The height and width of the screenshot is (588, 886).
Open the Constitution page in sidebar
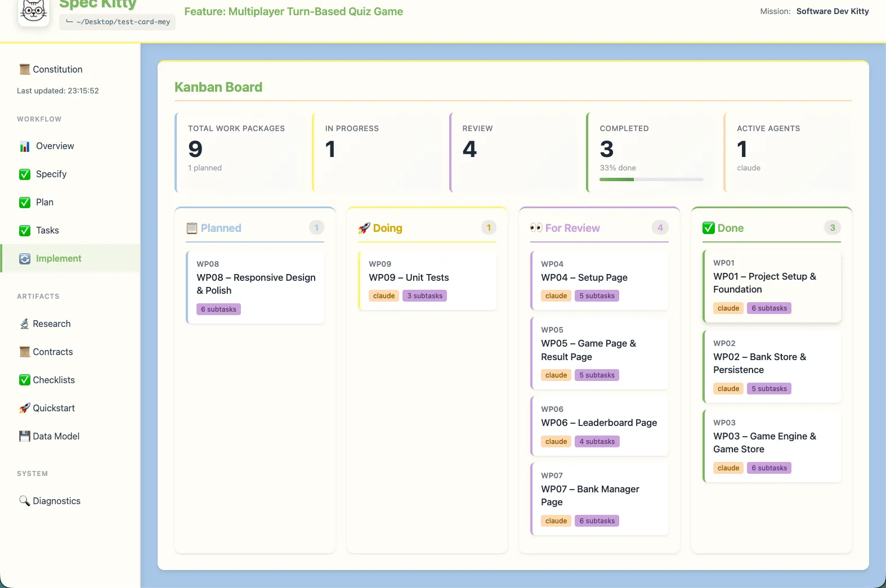[57, 70]
